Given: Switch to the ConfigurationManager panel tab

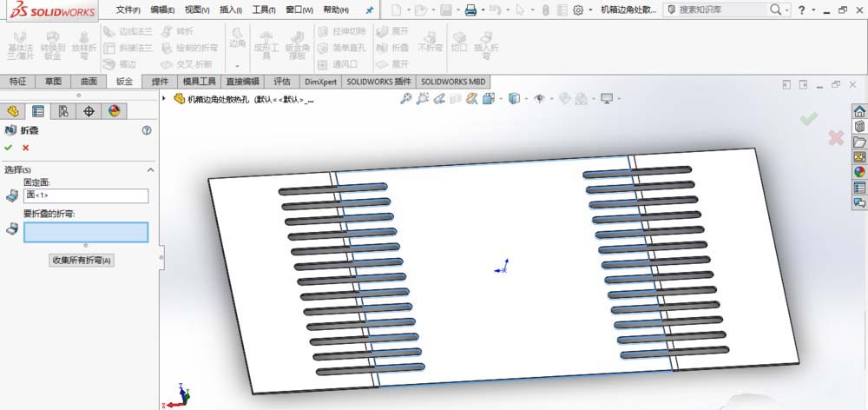Looking at the screenshot, I should pos(63,111).
